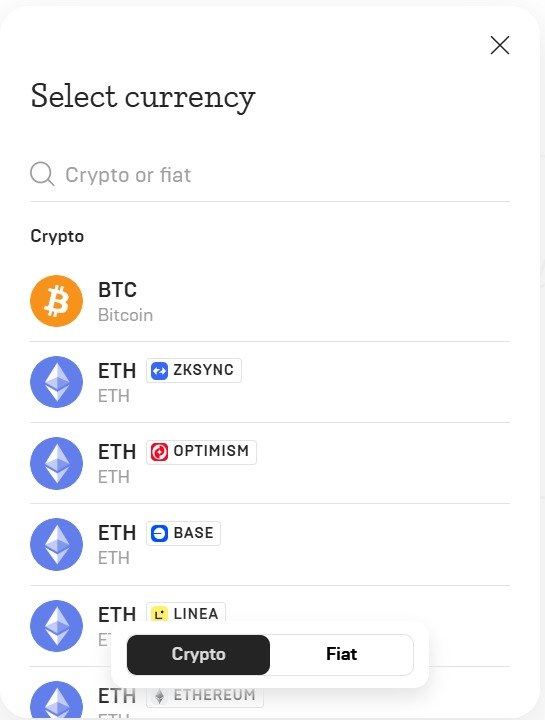Screen dimensions: 545x720
Task: Select ETH on ETHEREUM network at bottom
Action: click(x=270, y=696)
